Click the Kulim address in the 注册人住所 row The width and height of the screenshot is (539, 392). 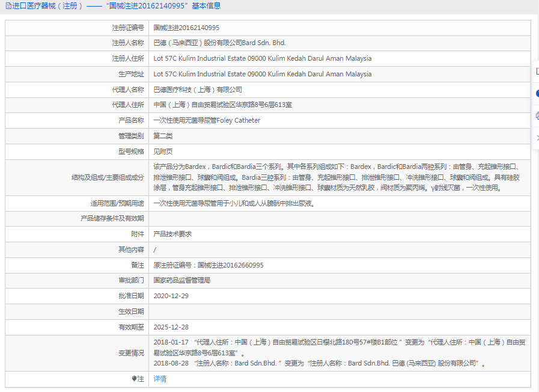[x=262, y=58]
